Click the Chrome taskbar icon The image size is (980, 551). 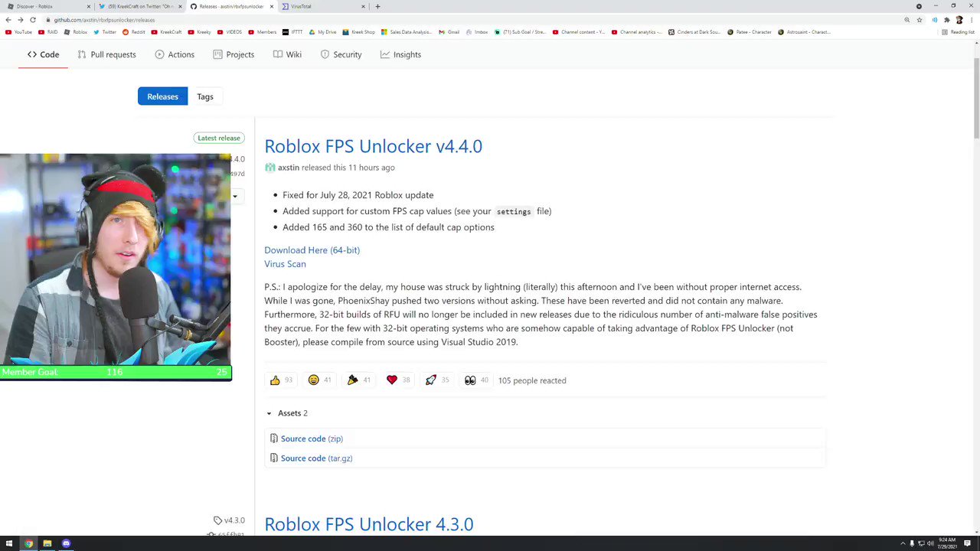28,543
